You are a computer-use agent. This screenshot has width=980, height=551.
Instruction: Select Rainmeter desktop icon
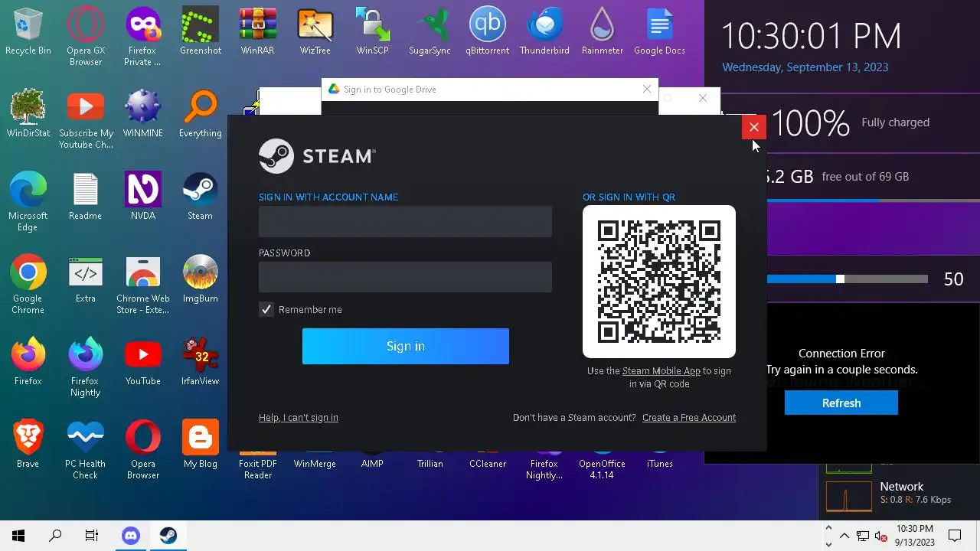(603, 32)
